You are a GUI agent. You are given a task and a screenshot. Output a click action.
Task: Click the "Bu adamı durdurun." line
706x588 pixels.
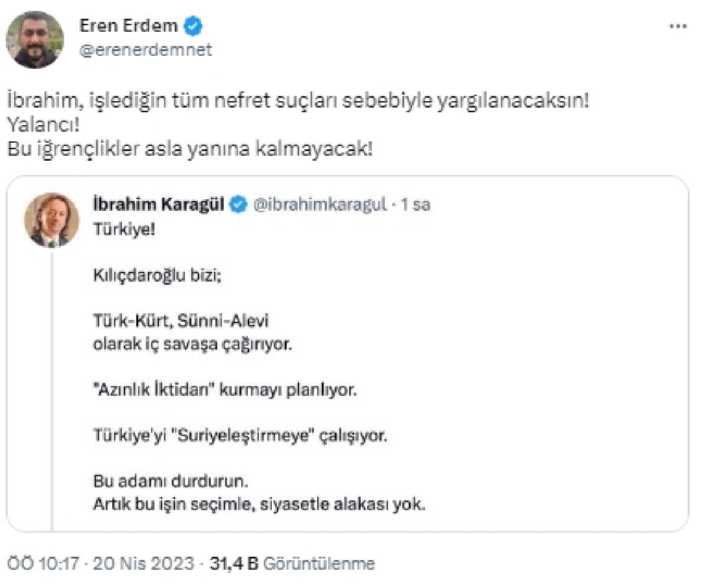[x=171, y=482]
